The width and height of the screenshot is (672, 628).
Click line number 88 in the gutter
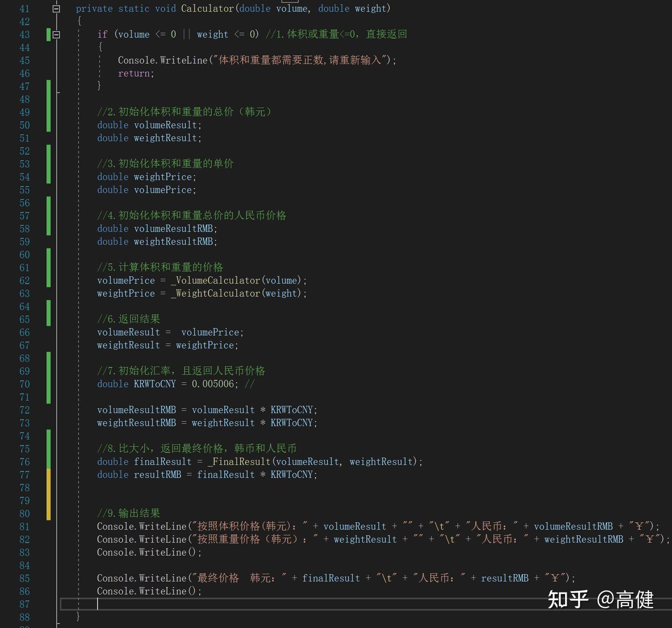pos(25,617)
